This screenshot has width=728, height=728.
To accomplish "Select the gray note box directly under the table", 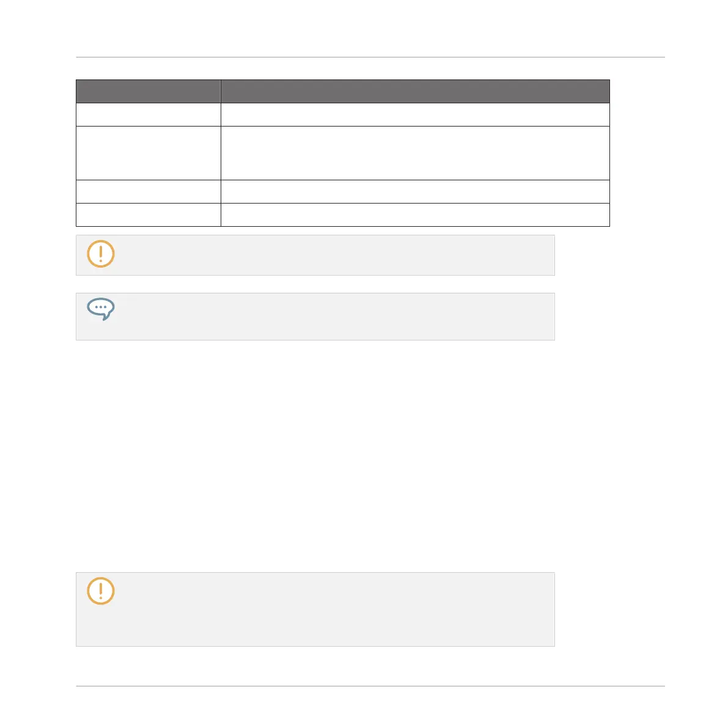I will click(315, 256).
